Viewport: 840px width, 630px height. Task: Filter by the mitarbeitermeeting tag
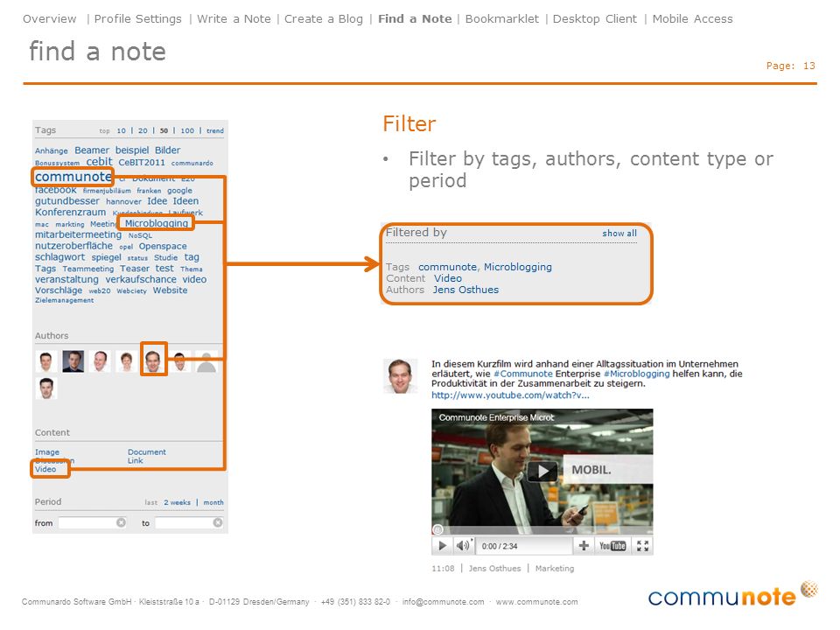(78, 234)
